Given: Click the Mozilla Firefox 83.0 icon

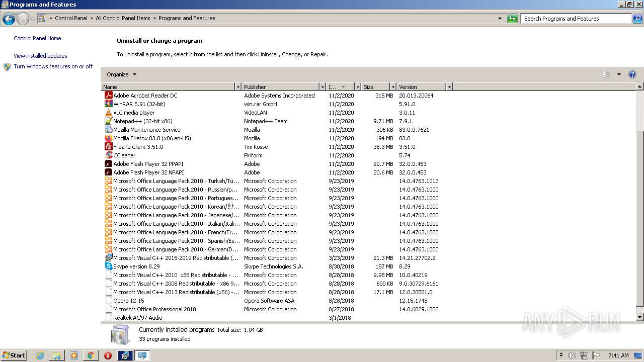Looking at the screenshot, I should (108, 138).
